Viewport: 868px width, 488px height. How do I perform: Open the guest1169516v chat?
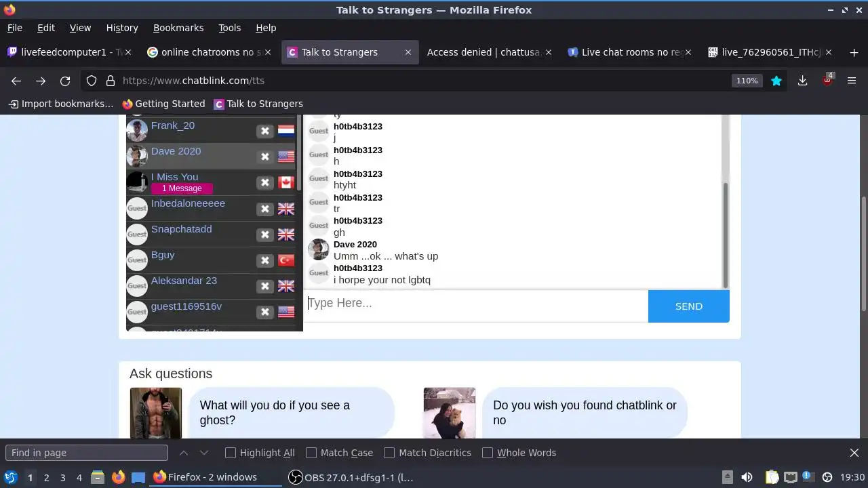(186, 306)
